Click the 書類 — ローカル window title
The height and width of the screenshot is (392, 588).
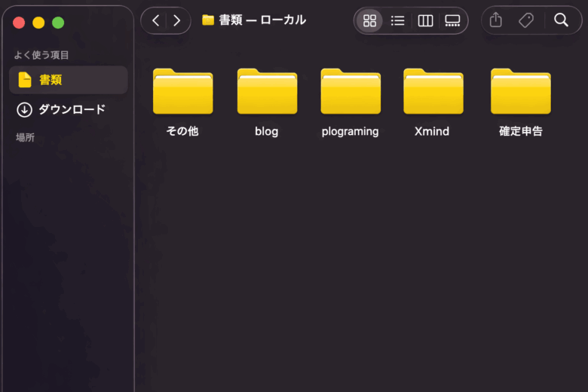point(262,20)
